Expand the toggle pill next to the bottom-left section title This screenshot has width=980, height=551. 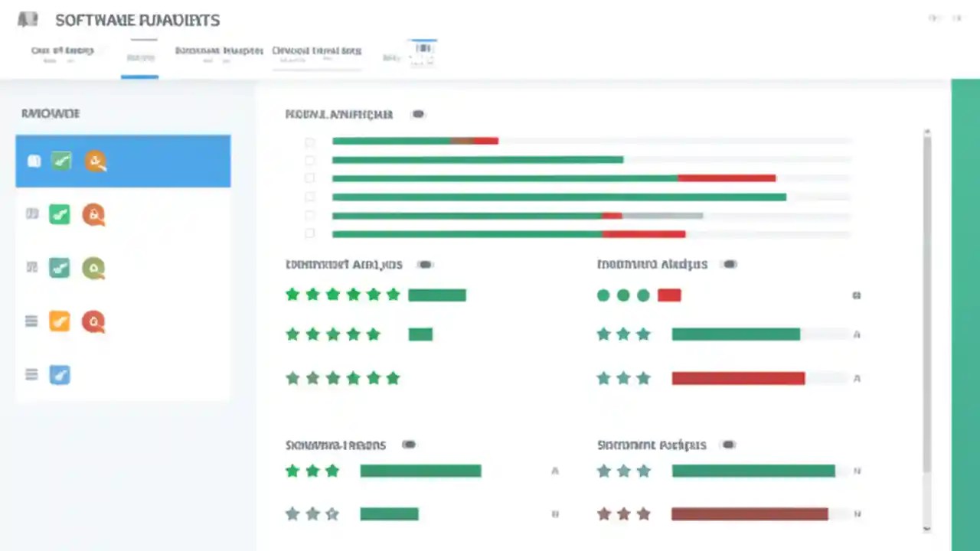[408, 444]
